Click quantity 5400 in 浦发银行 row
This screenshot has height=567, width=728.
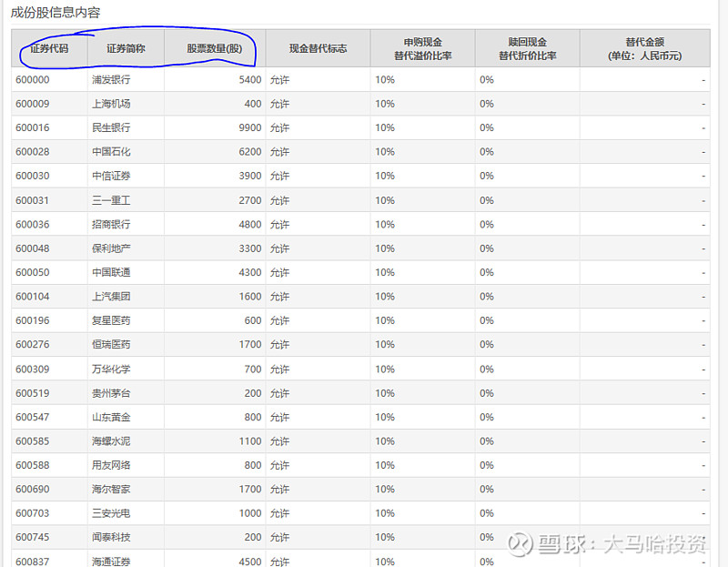250,80
